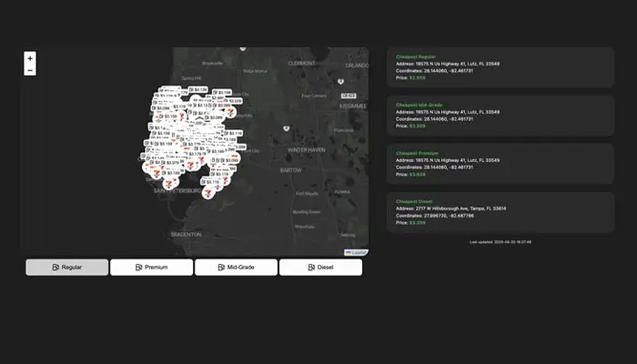The height and width of the screenshot is (364, 637).
Task: Select the Regular fuel filter button
Action: point(67,268)
